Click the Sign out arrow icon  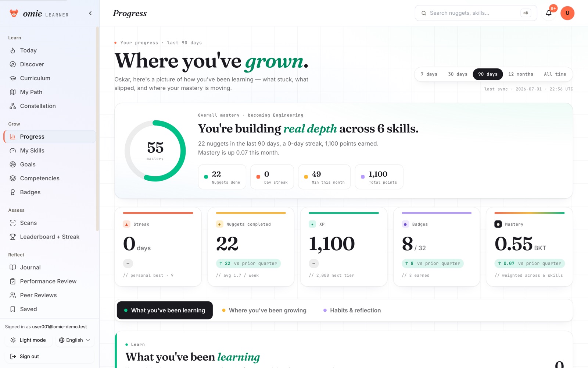(13, 356)
